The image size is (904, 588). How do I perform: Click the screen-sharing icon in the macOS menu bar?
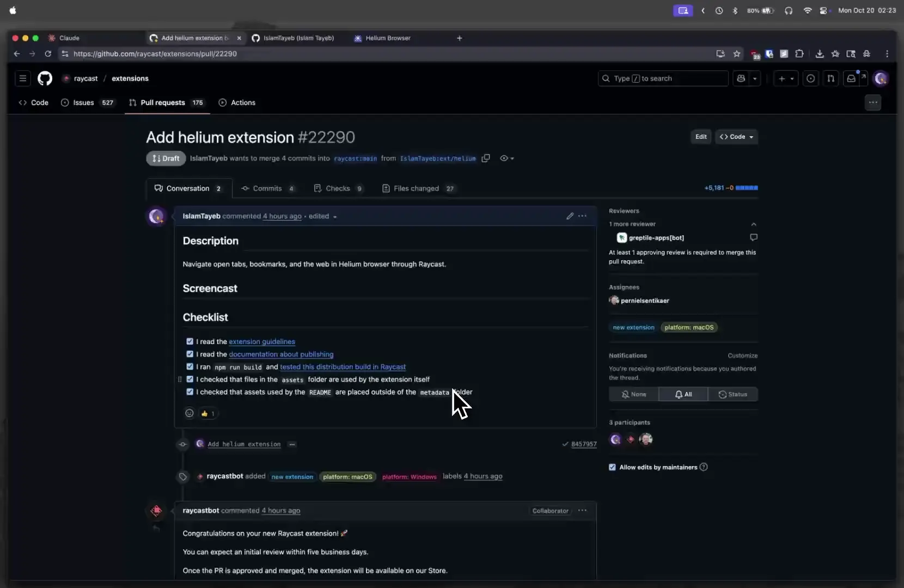683,10
